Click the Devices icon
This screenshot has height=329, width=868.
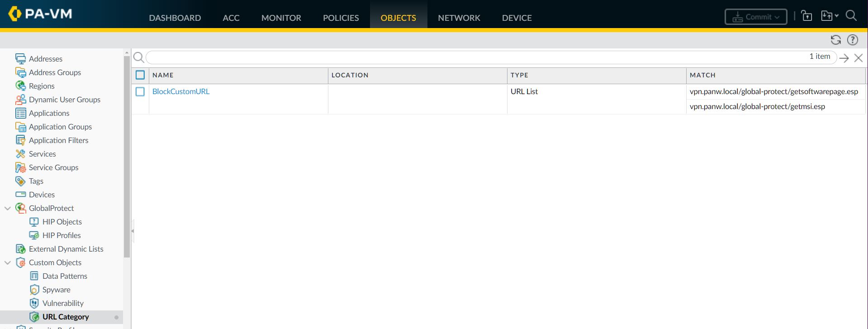click(20, 195)
